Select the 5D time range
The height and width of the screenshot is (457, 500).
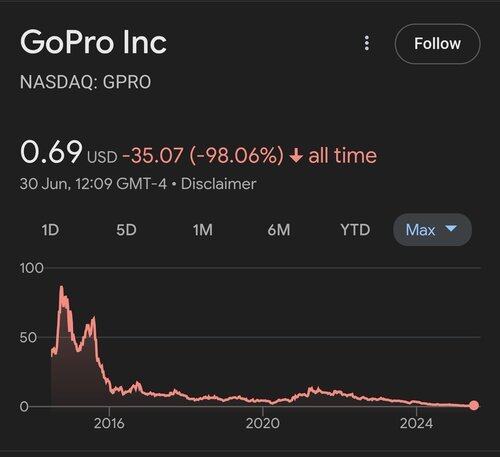[126, 230]
